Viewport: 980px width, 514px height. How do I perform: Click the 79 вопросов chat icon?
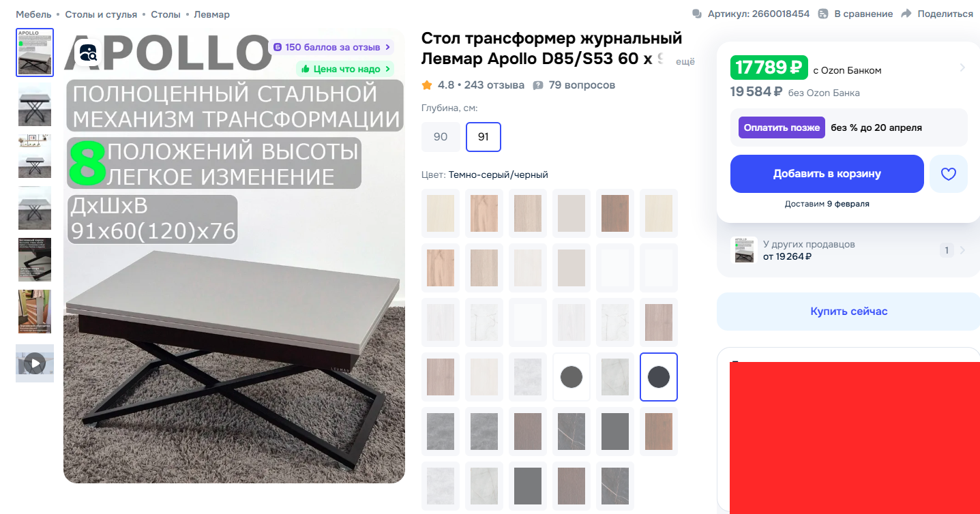click(538, 85)
